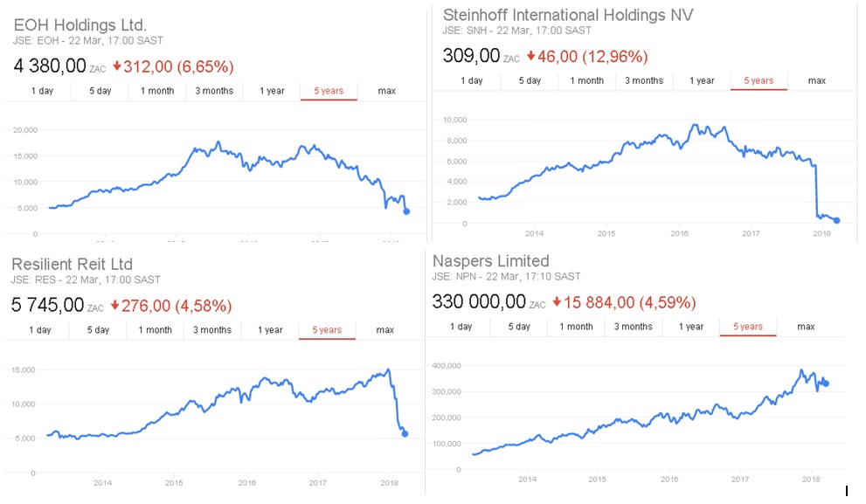
Task: Click the Naspers Limited heading
Action: tap(490, 261)
